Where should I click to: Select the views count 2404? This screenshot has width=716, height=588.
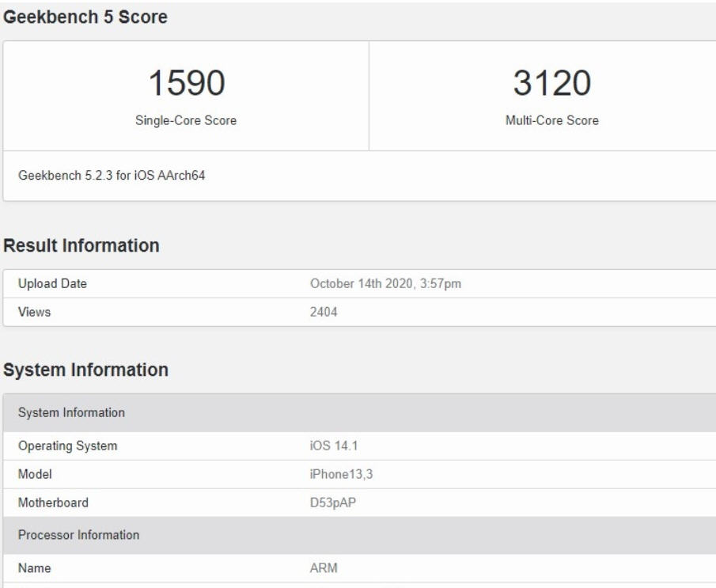(x=324, y=312)
